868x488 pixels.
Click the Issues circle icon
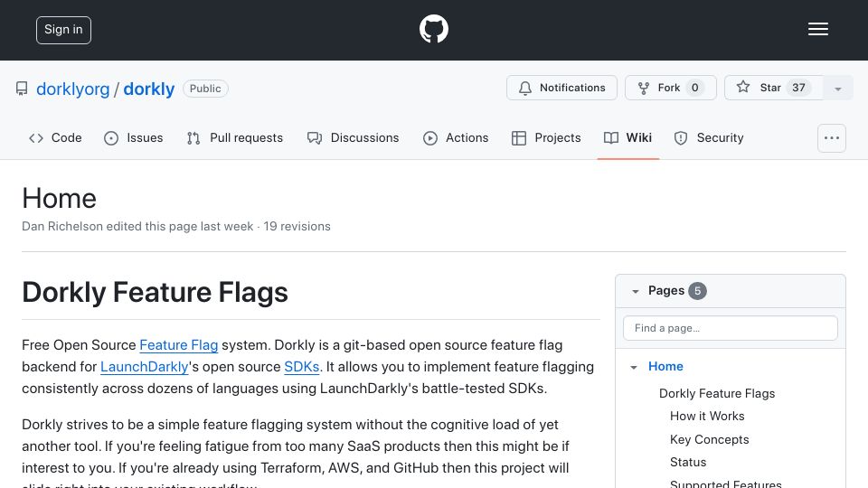pos(111,137)
